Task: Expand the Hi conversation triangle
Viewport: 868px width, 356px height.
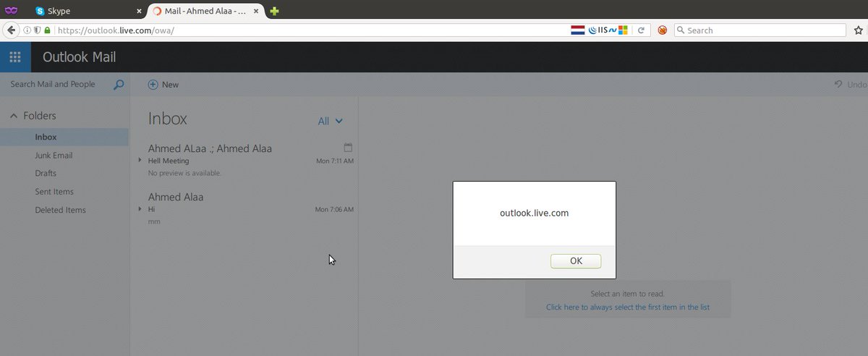Action: tap(140, 208)
